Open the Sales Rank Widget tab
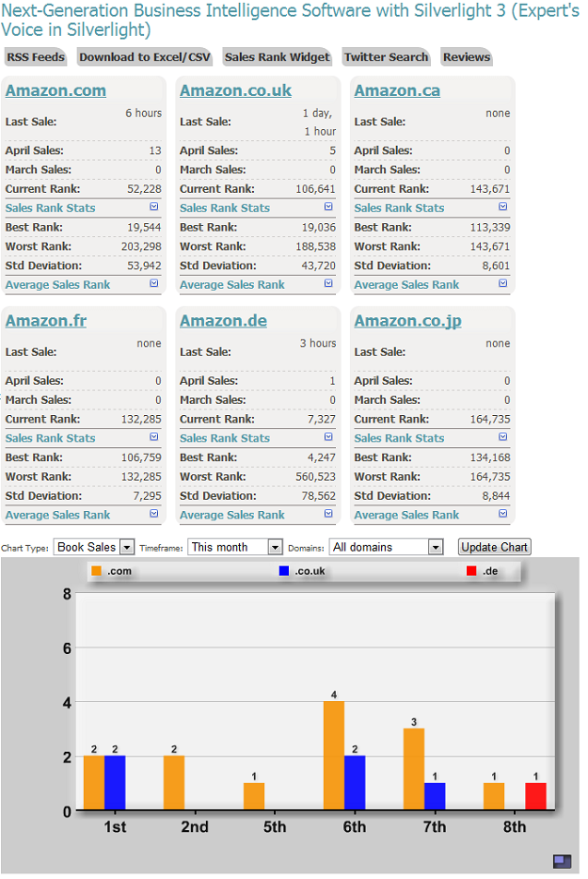588x879 pixels. [x=277, y=57]
